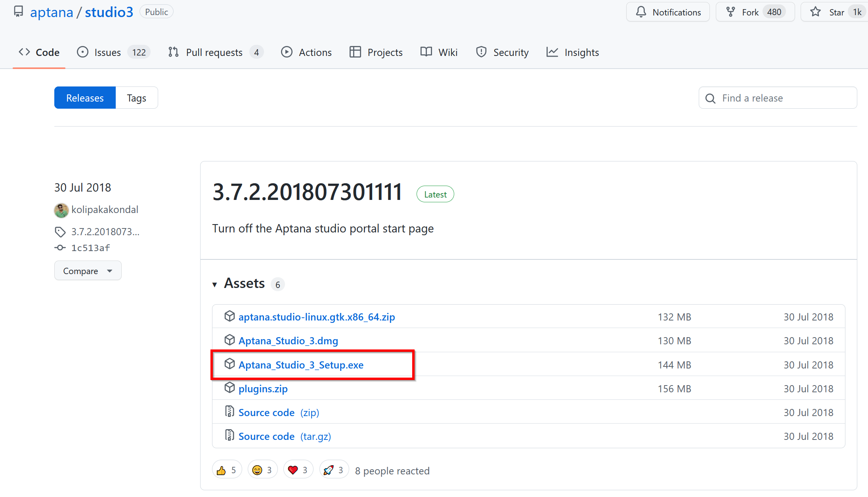Click the package icon beside Aptana_Studio_3_Setup.exe

click(x=229, y=364)
